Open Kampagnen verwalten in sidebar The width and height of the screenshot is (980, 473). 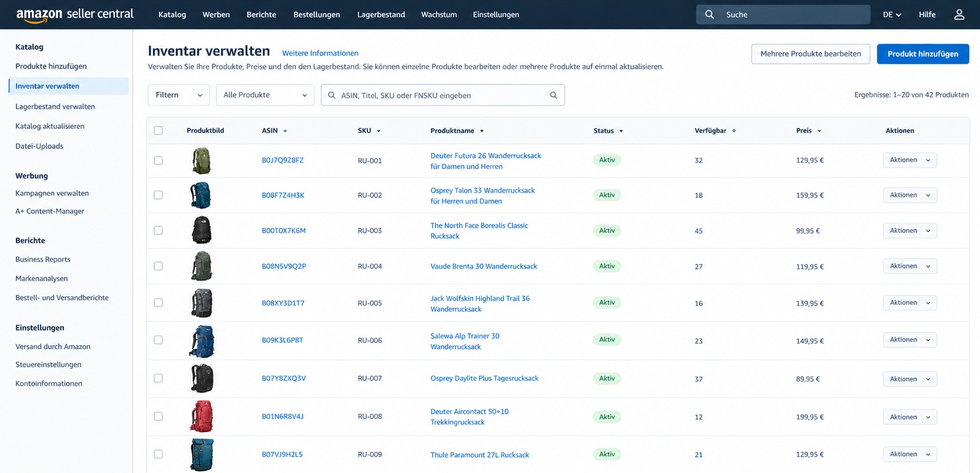point(52,193)
